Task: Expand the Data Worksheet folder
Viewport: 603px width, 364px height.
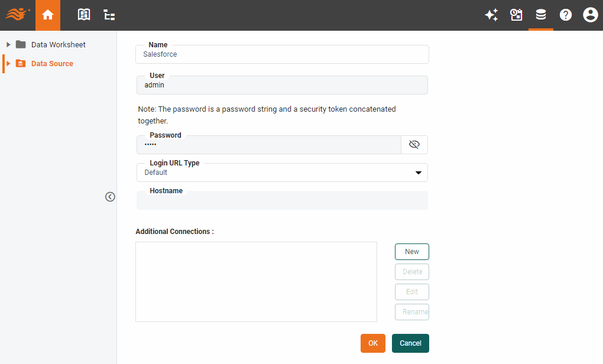Action: coord(8,44)
